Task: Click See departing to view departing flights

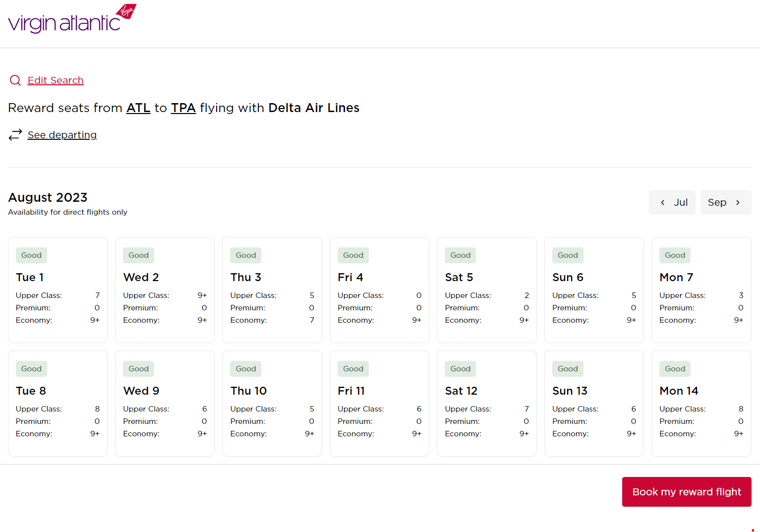Action: [x=62, y=134]
